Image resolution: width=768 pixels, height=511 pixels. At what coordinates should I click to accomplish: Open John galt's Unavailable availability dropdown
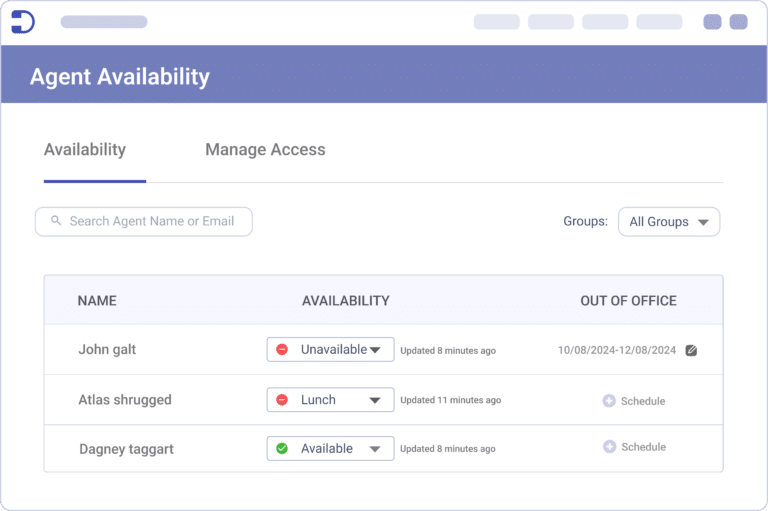tap(330, 350)
